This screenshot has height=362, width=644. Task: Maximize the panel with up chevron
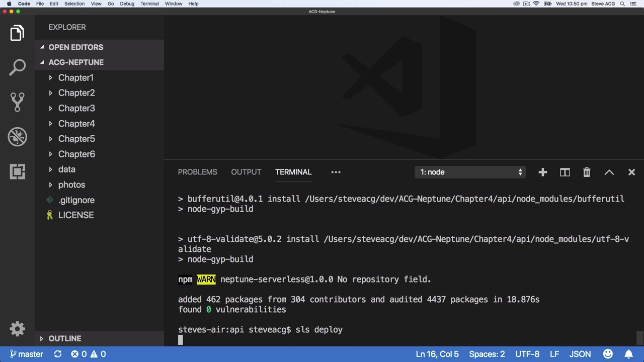click(x=609, y=172)
